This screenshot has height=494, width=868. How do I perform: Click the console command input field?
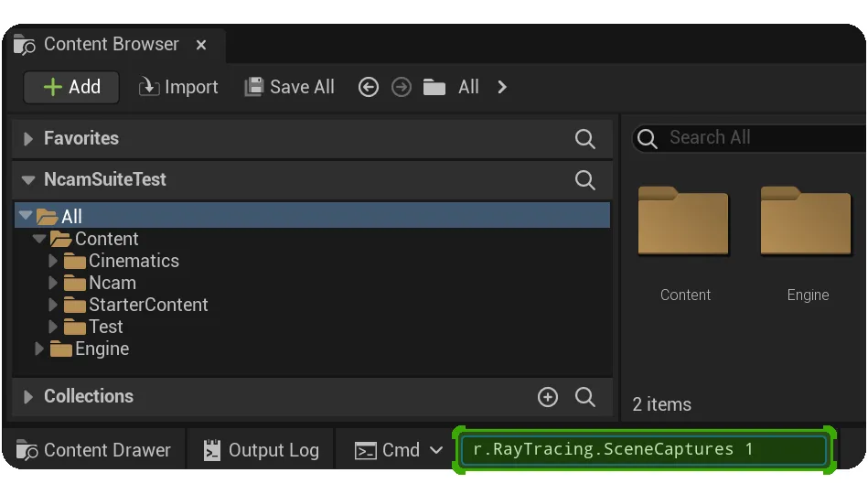pos(643,450)
